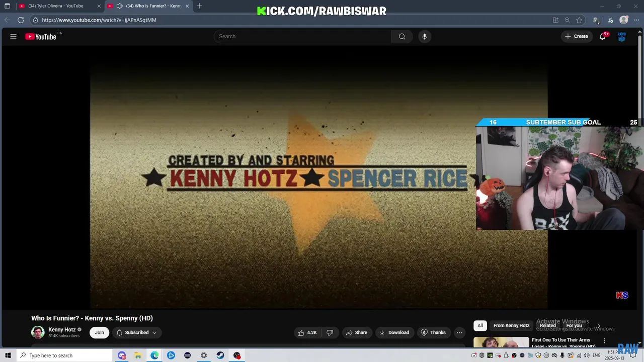This screenshot has width=644, height=362.
Task: Dislike the video with thumbs down
Action: tap(330, 332)
